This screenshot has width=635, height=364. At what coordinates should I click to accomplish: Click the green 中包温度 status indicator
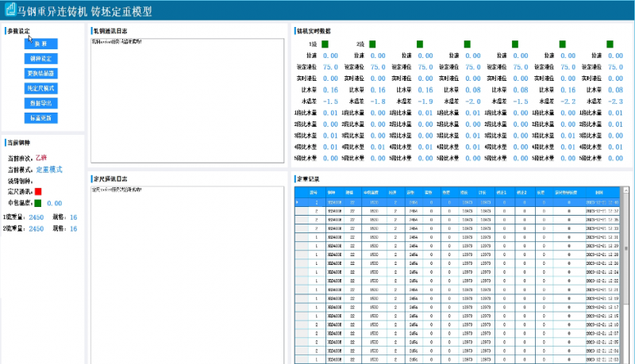coord(37,203)
